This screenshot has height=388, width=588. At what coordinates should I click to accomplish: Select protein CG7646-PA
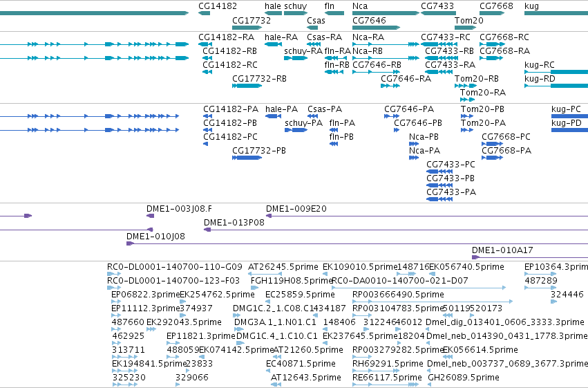[409, 109]
